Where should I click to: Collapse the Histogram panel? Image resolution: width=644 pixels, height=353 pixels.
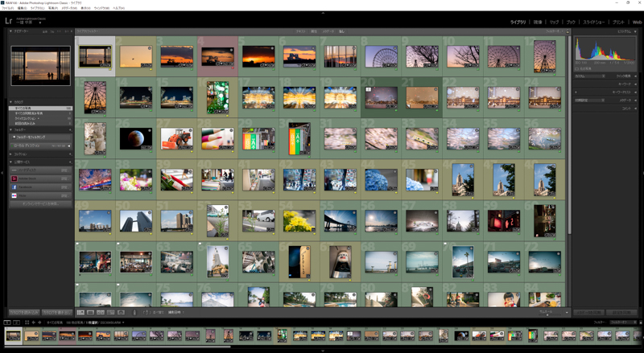point(635,31)
